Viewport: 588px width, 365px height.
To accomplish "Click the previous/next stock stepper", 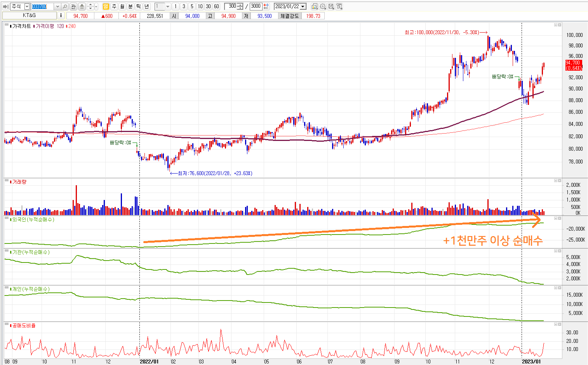I will pos(90,7).
